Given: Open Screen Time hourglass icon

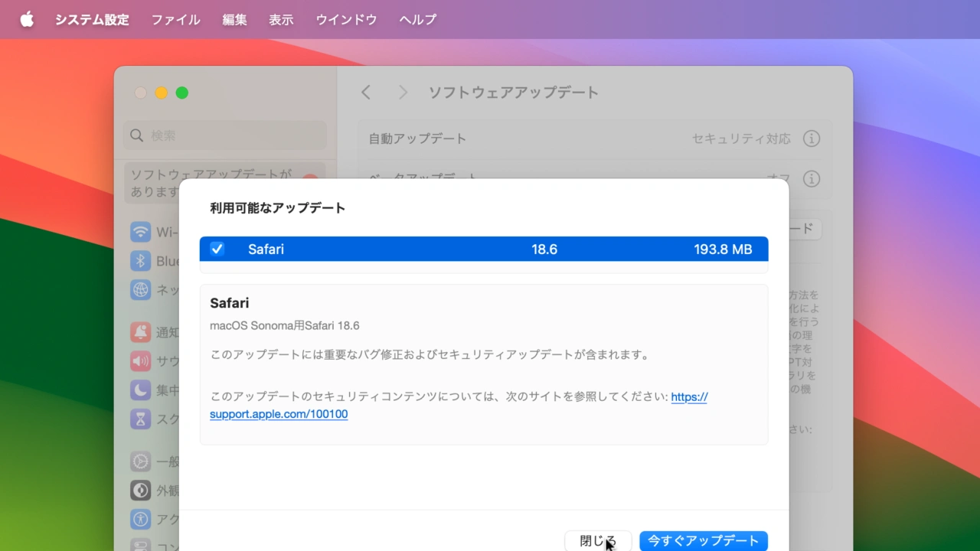Looking at the screenshot, I should click(x=140, y=419).
